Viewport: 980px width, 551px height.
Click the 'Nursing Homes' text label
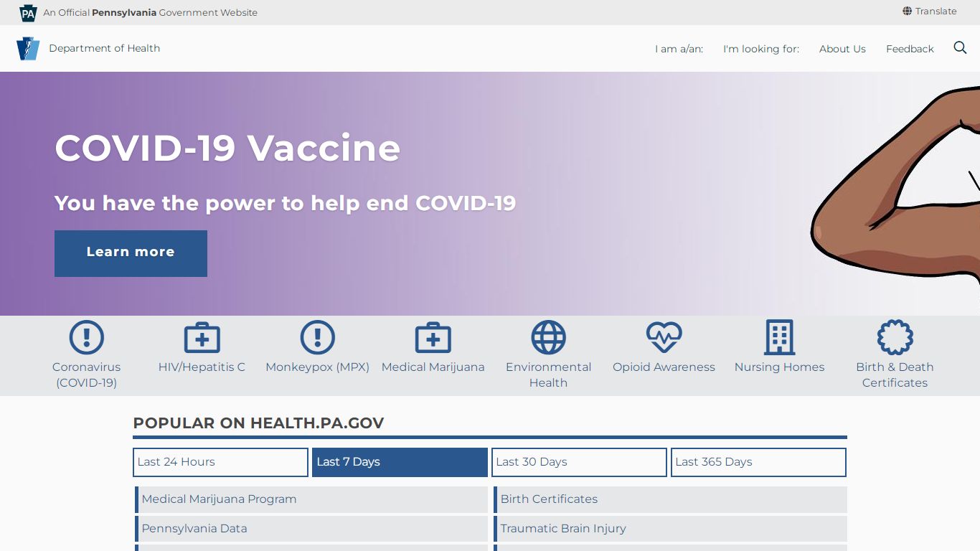[x=780, y=367]
